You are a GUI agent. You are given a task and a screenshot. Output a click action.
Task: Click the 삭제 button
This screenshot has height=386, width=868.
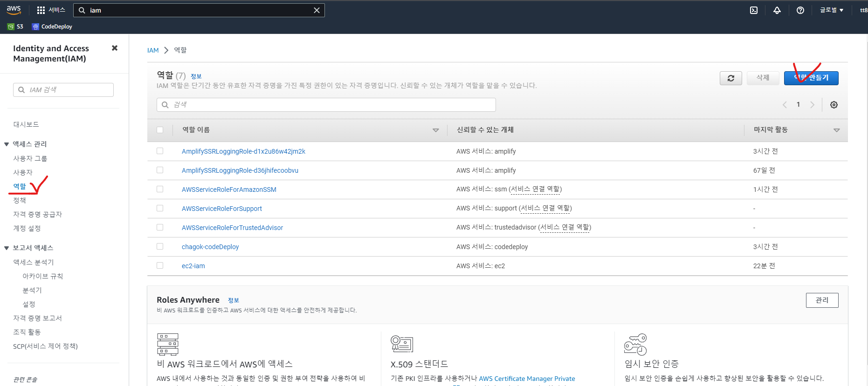[x=763, y=78]
